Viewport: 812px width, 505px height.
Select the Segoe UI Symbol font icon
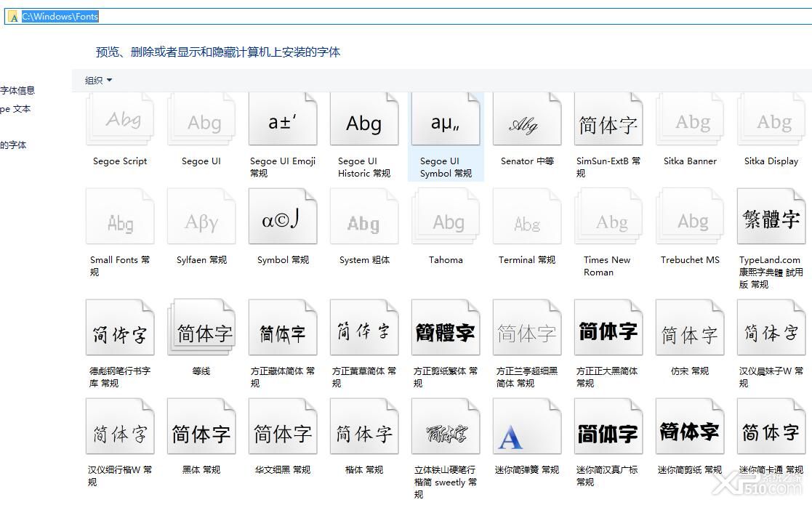445,118
